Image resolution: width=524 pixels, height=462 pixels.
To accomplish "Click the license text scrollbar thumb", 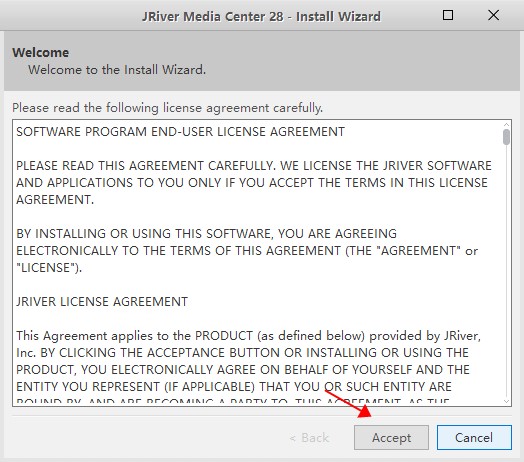I will tap(506, 137).
